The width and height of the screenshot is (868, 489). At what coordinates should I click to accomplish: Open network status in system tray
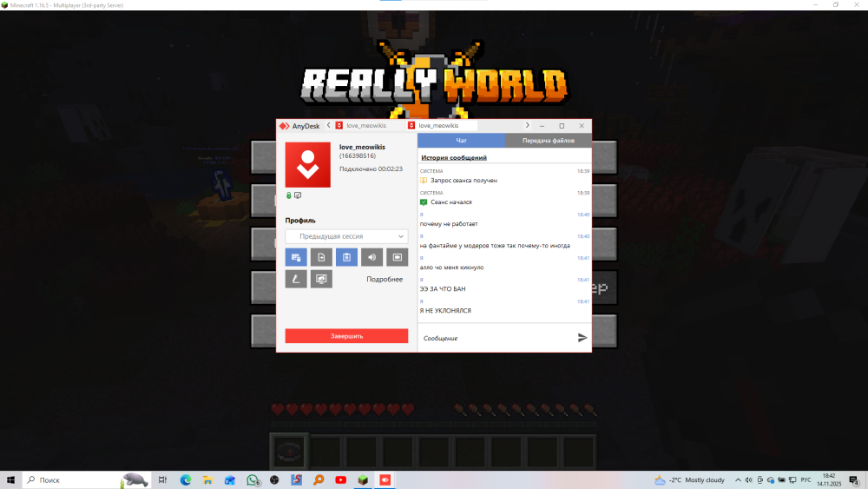[792, 480]
